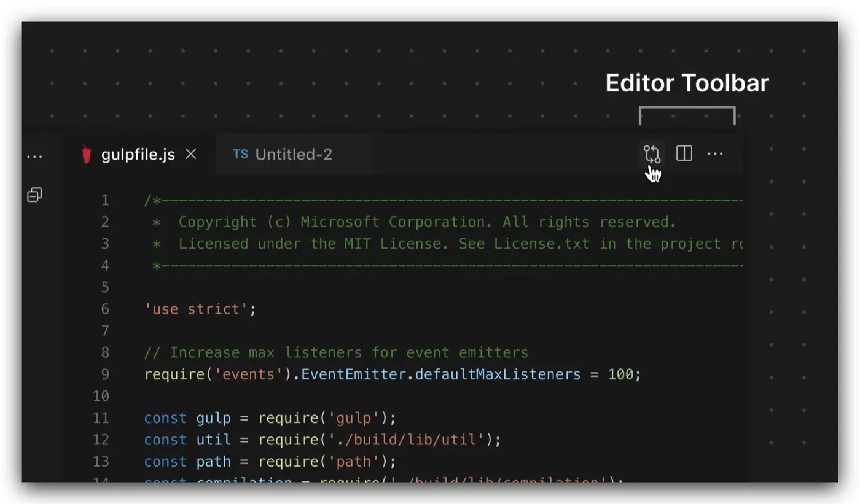Click line number 6 in the gutter

[x=104, y=309]
